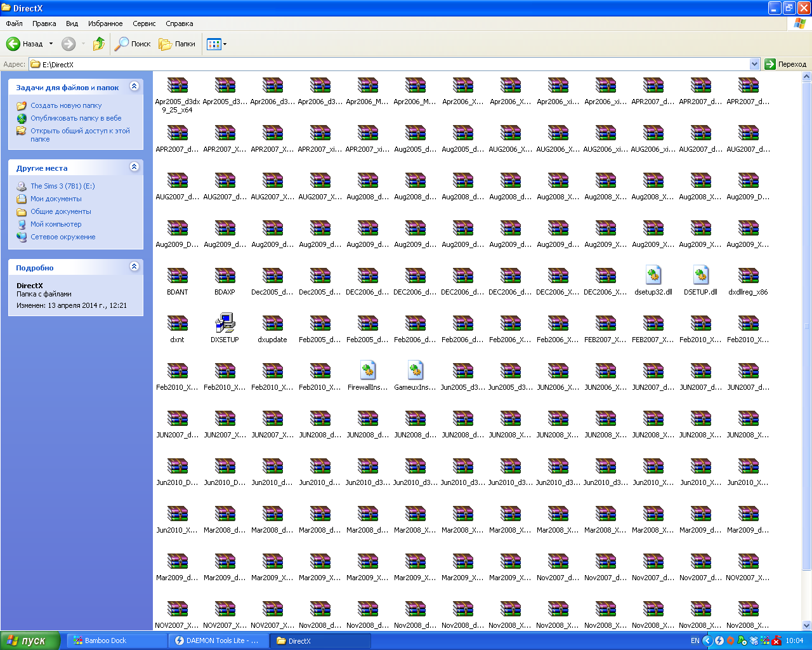Click the DirectX taskbar button
Viewport: 812px width, 650px height.
coord(320,641)
